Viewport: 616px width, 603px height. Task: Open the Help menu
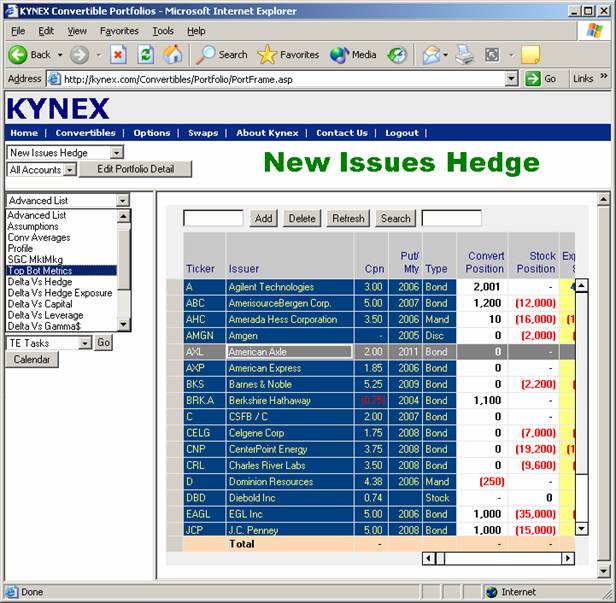(196, 31)
